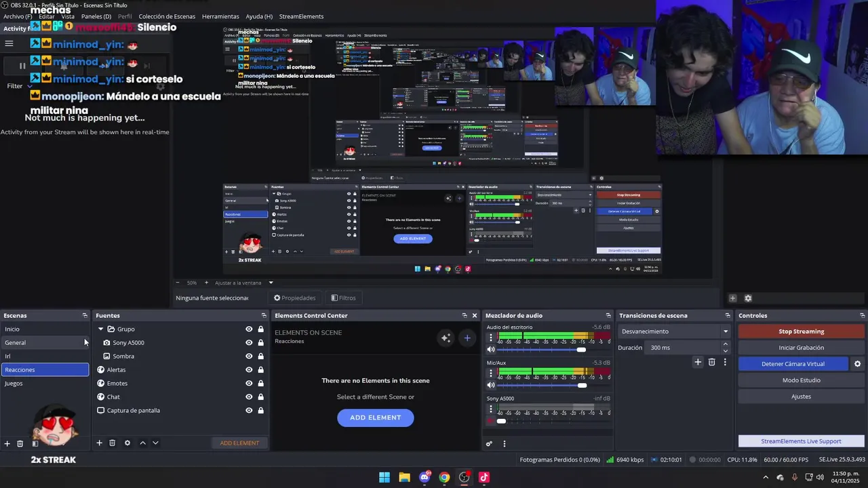Open advanced audio properties gears in mixer
The height and width of the screenshot is (488, 868).
pos(489,444)
